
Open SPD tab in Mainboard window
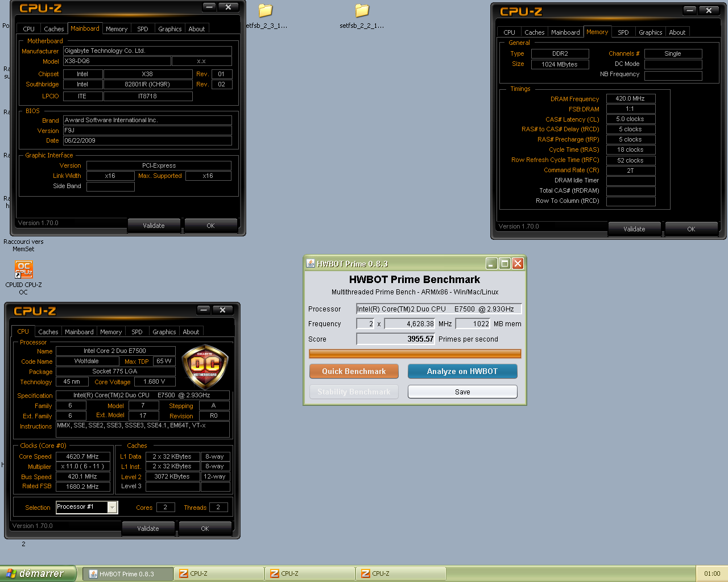[x=143, y=29]
